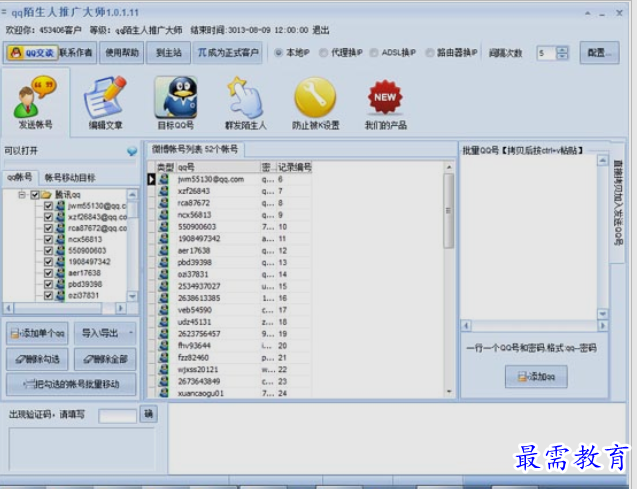Screen dimensions: 637x489
Task: Click the account tree horizontal scroll-right arrow
Action: 121,308
